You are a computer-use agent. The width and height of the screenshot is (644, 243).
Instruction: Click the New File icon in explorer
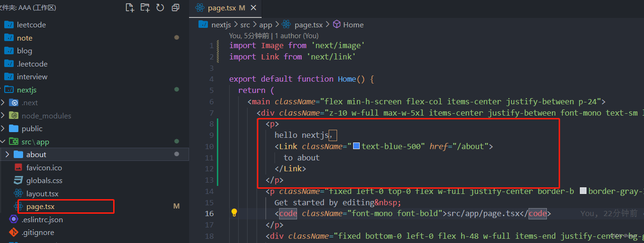pos(130,8)
